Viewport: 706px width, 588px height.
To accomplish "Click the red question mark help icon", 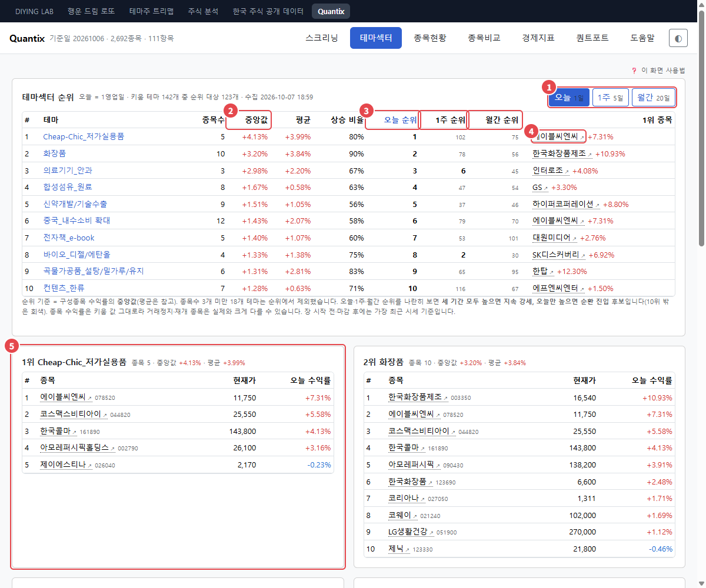I will [634, 71].
